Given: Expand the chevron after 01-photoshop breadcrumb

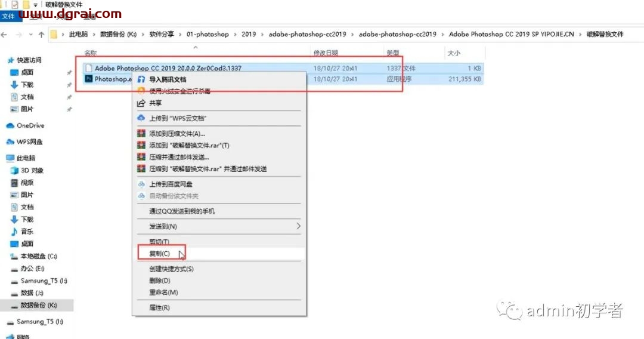Looking at the screenshot, I should point(235,35).
